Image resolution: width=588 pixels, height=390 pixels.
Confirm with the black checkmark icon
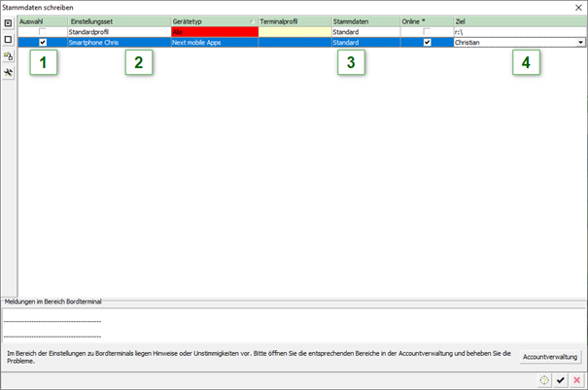[560, 379]
